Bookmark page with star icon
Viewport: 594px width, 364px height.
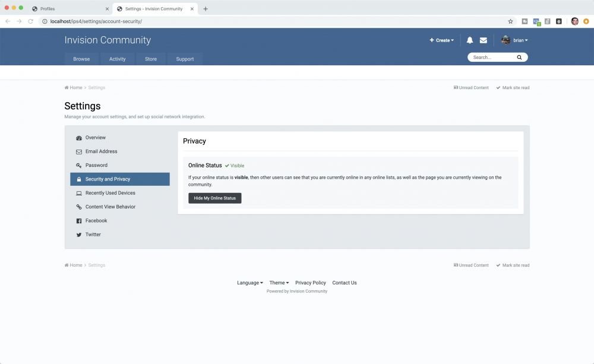tap(510, 21)
